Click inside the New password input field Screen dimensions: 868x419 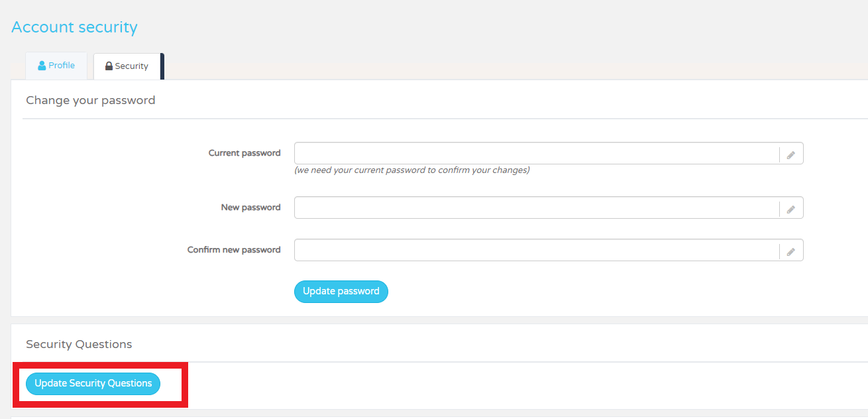tap(530, 208)
